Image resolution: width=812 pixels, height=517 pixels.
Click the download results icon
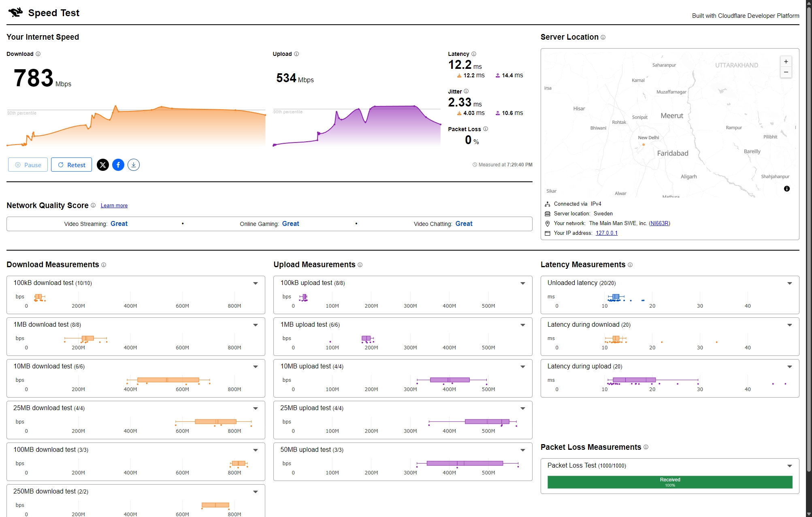point(134,165)
